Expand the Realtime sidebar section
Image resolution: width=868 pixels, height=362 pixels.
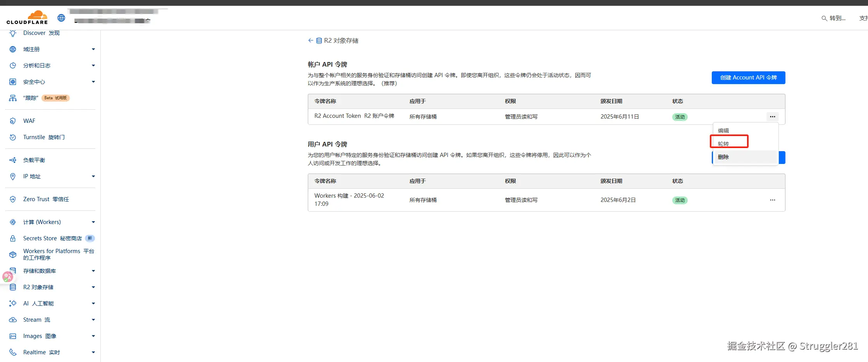(x=93, y=352)
